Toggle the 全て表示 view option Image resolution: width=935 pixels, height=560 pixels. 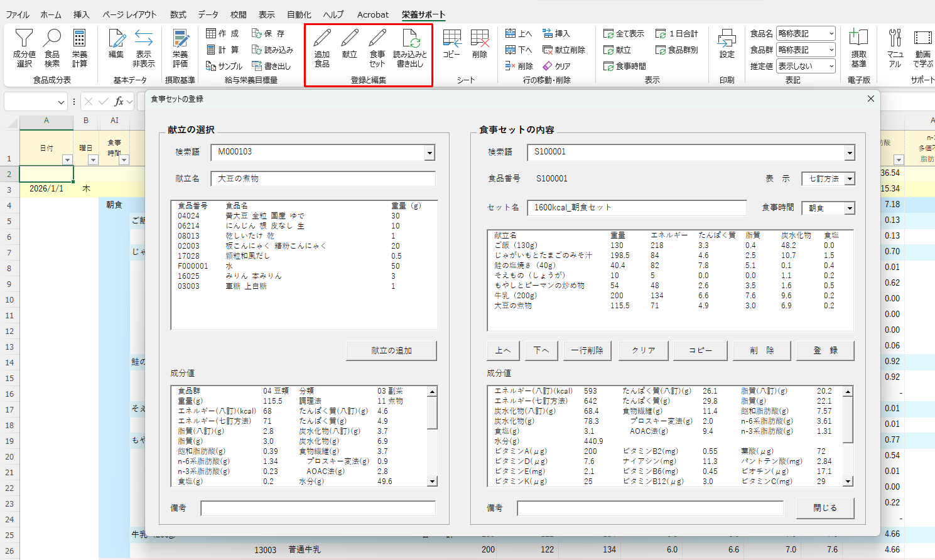[x=624, y=33]
